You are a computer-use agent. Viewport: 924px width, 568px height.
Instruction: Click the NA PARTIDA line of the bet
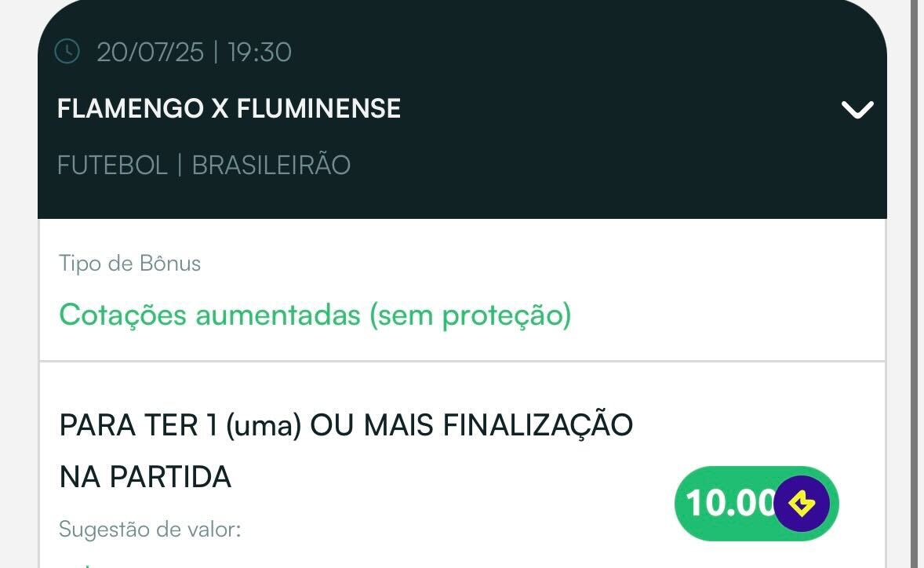(145, 476)
